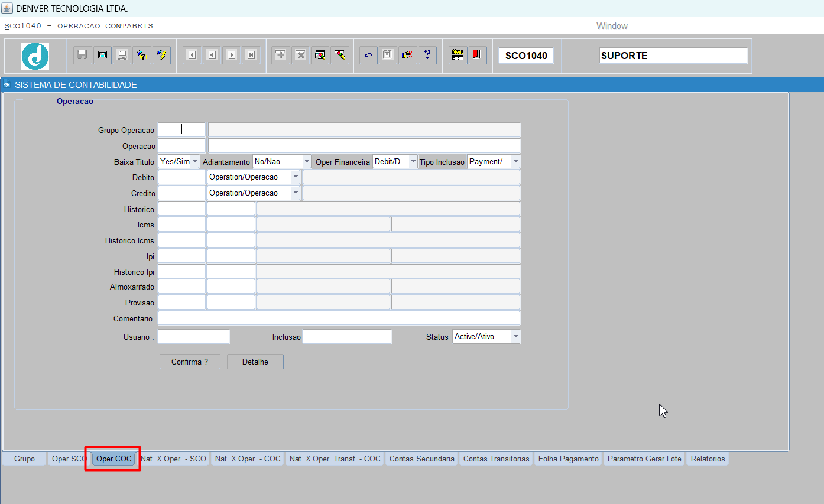Go to the last record icon
824x504 pixels.
(251, 55)
